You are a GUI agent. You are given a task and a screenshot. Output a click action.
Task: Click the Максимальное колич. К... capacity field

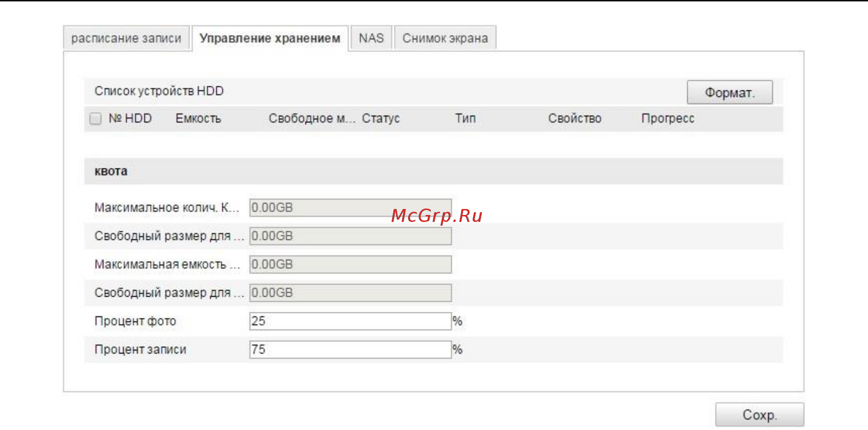350,208
